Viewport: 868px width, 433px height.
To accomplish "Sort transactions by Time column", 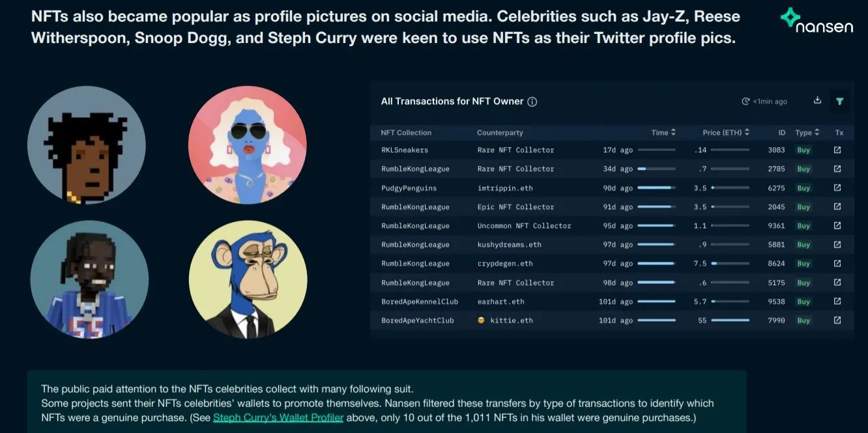I will pyautogui.click(x=673, y=133).
